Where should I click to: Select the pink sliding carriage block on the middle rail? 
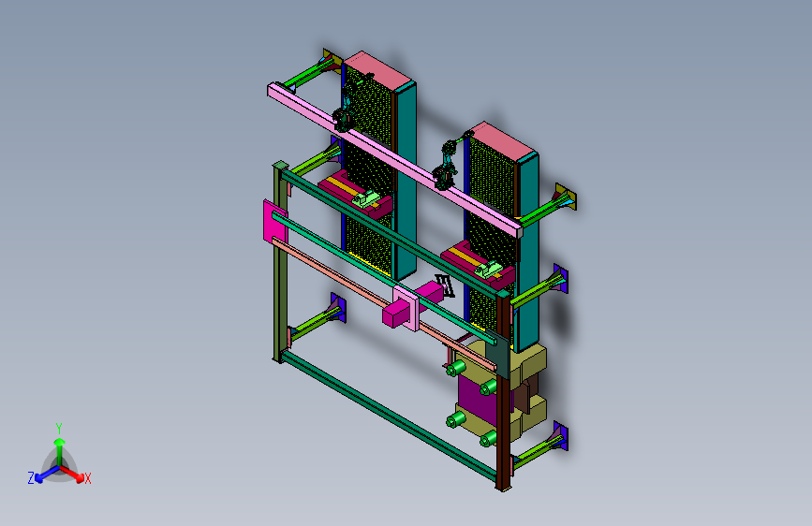point(406,307)
